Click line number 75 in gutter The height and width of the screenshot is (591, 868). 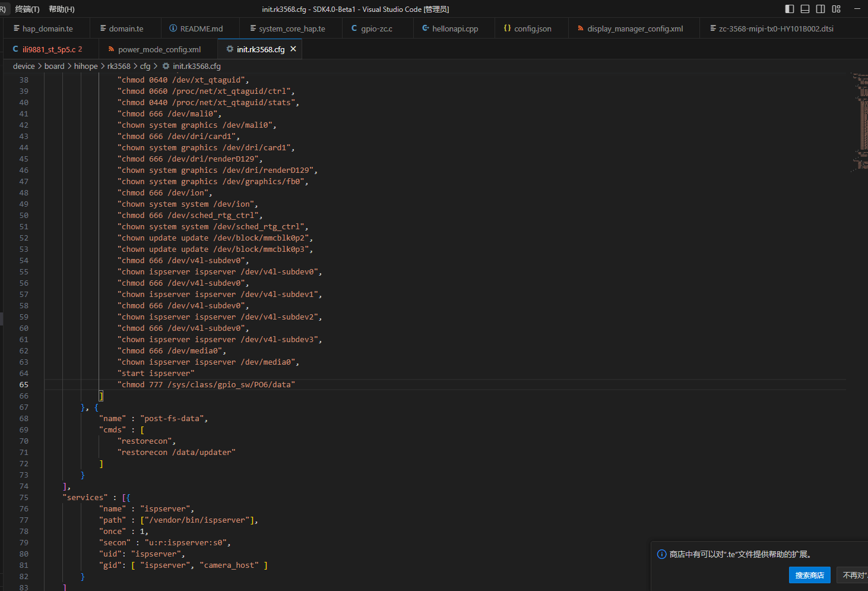[24, 497]
